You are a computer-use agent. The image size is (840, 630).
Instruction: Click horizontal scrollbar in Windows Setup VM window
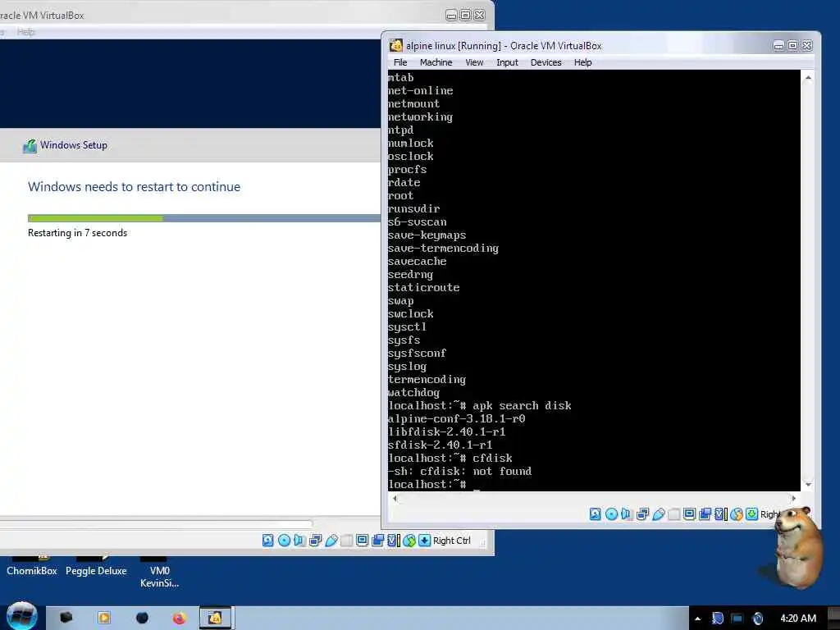pos(155,523)
